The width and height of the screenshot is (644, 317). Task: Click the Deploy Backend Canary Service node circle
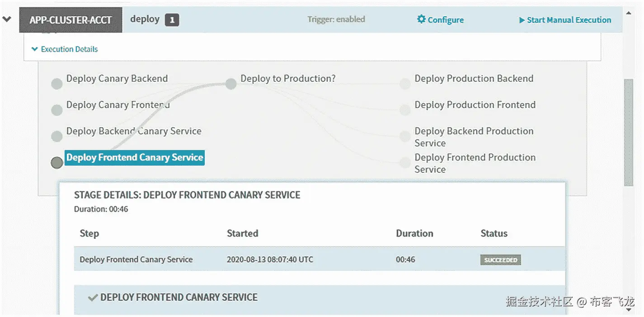[56, 137]
